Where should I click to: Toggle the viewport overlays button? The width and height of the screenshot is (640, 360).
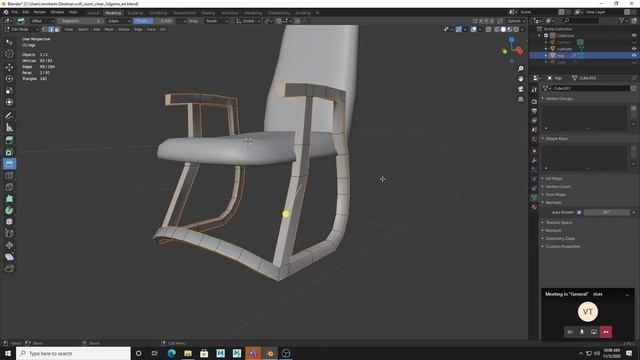[x=473, y=29]
